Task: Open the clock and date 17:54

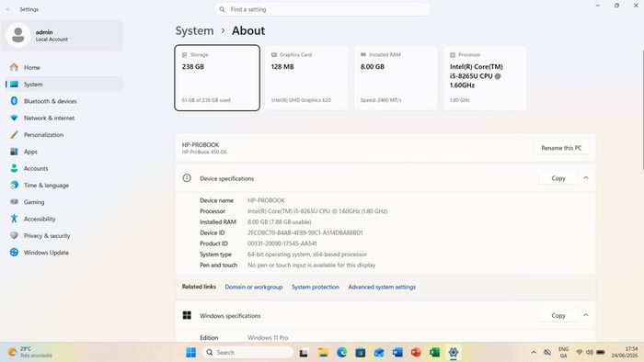Action: [625, 353]
